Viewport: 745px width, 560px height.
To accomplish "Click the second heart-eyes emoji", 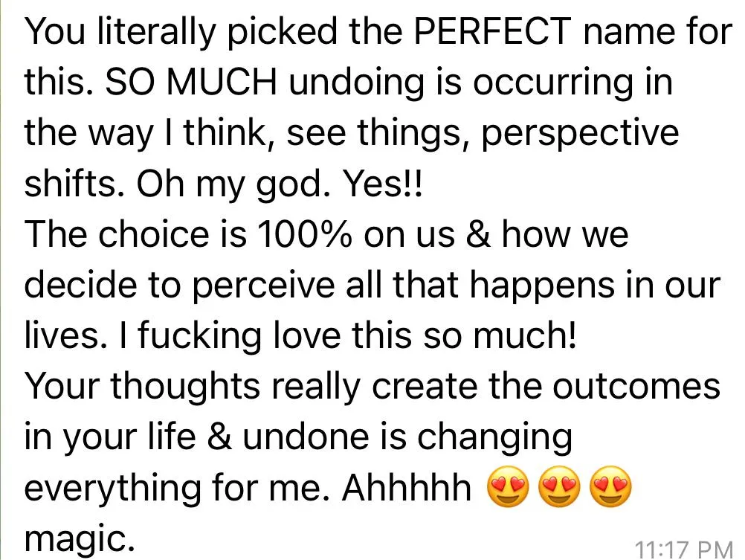I will coord(560,486).
